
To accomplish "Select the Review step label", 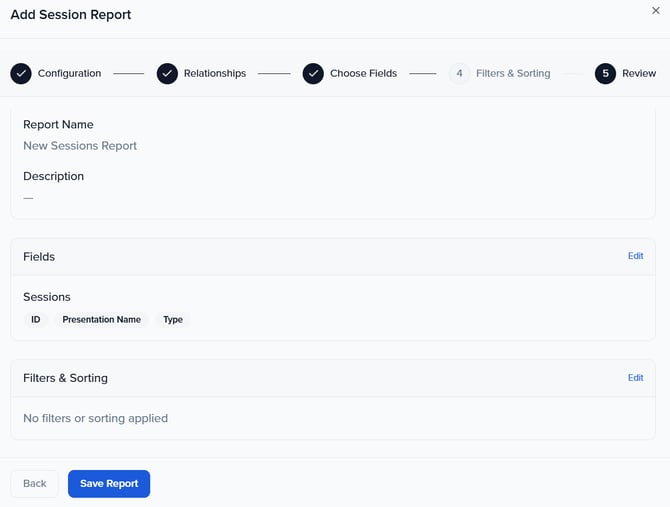I will (x=639, y=73).
